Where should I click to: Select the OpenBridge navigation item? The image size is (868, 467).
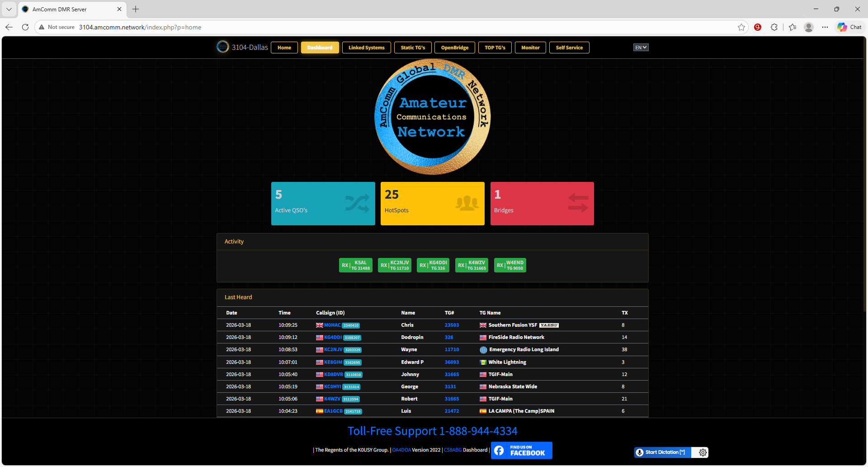(x=454, y=48)
